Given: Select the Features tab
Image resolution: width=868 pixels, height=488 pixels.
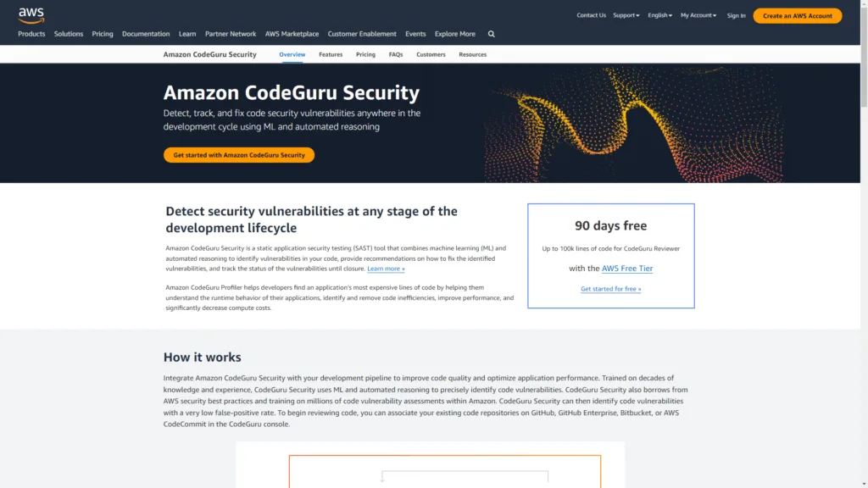Looking at the screenshot, I should [331, 54].
